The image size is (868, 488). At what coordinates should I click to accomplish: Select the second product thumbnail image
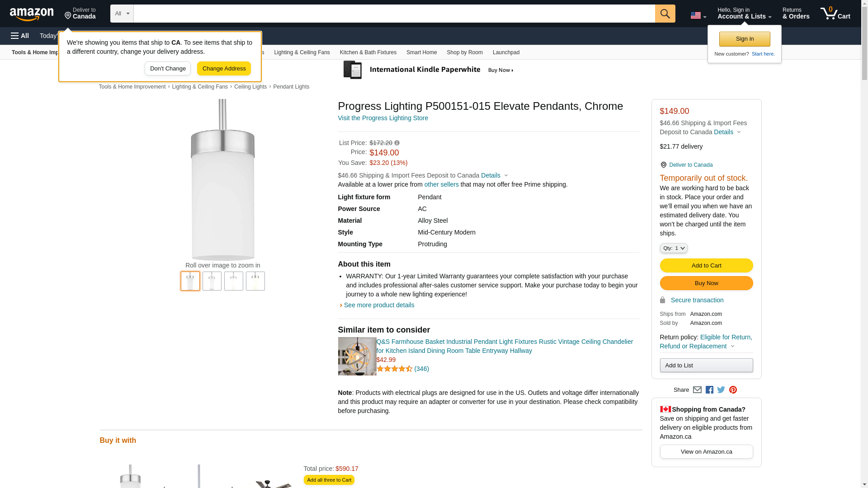(x=212, y=281)
